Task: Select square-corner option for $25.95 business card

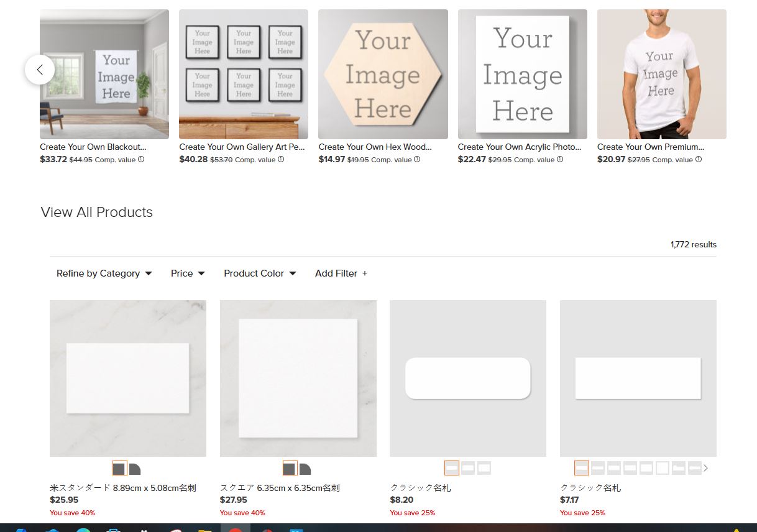Action: coord(119,468)
